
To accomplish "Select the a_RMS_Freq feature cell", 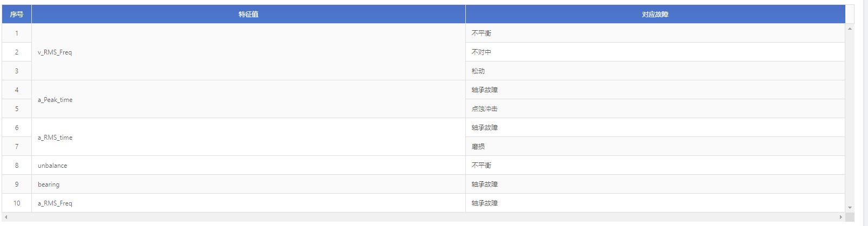I will (x=248, y=203).
